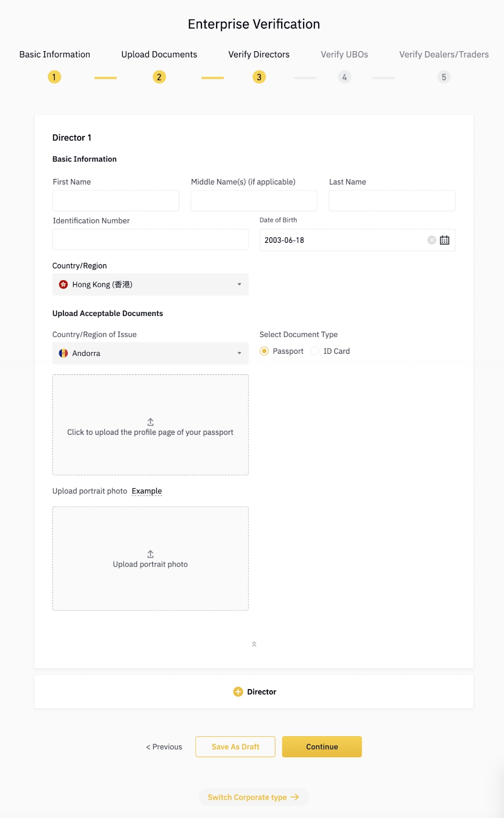Click step 2 circle in progress bar

tap(159, 77)
